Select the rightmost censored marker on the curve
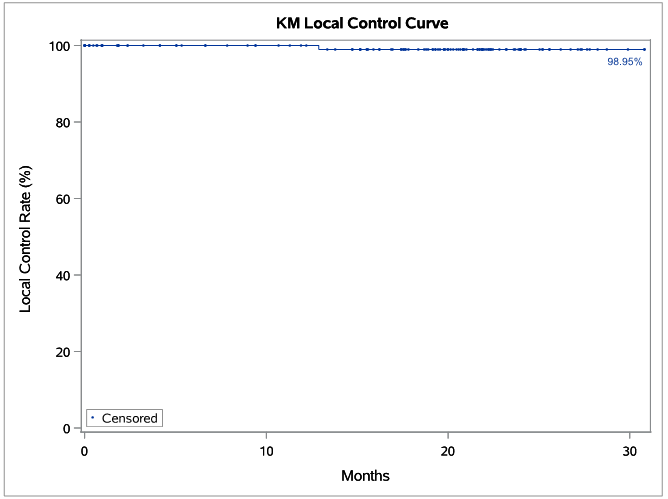 click(x=645, y=49)
